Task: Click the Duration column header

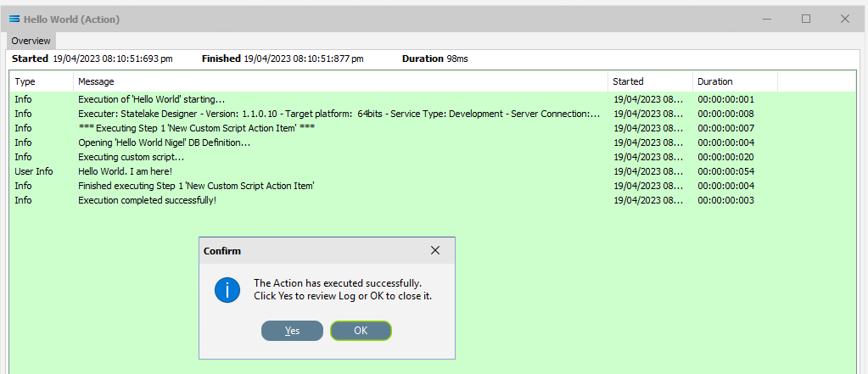Action: tap(735, 81)
